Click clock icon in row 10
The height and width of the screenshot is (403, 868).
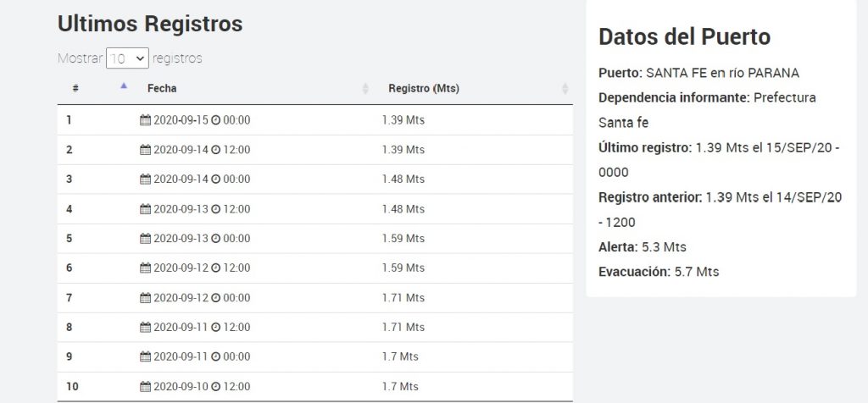215,386
